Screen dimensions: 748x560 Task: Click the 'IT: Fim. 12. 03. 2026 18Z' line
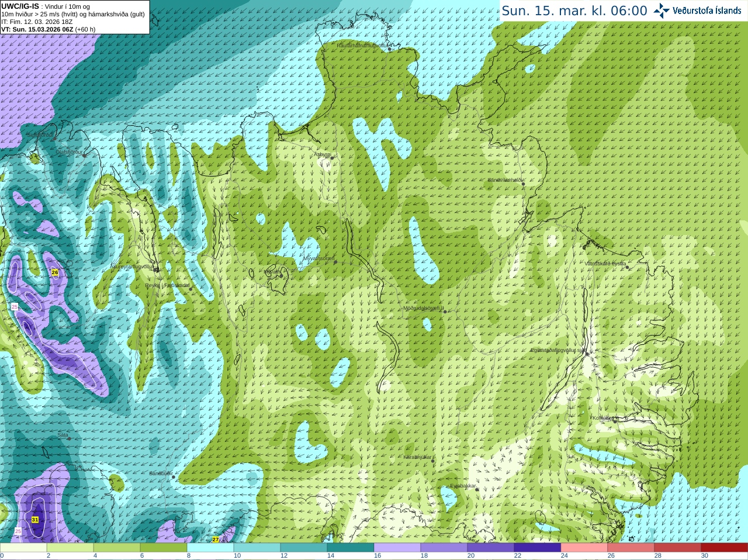[37, 22]
